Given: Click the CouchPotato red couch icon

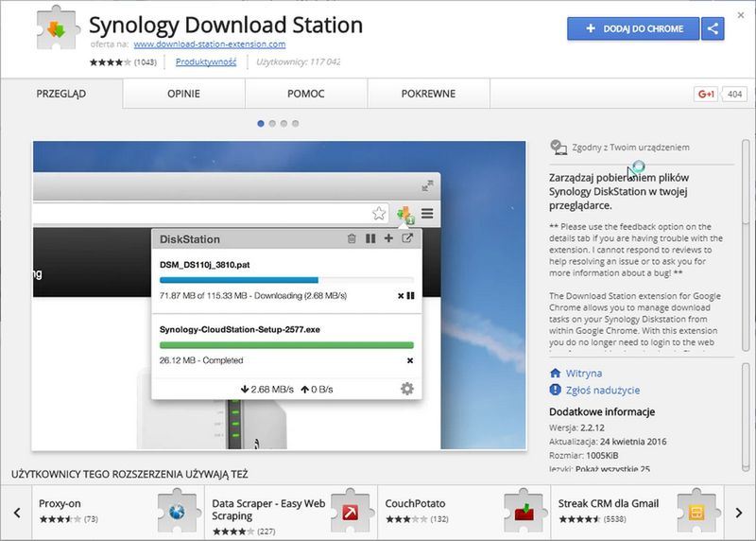Looking at the screenshot, I should [x=524, y=511].
